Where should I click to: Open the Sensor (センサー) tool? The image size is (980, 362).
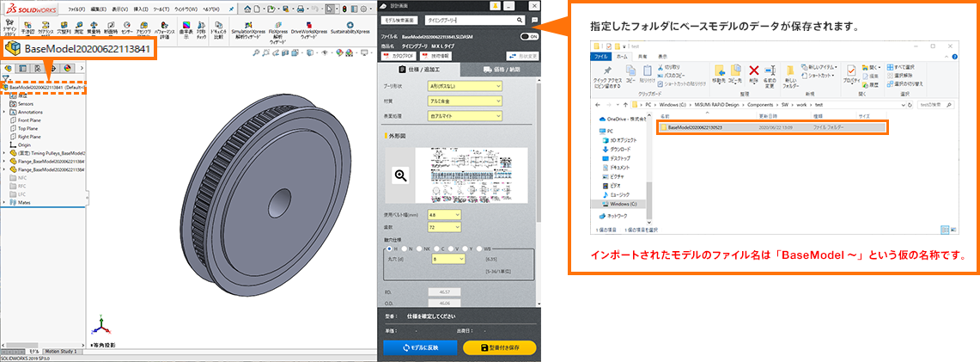(127, 28)
